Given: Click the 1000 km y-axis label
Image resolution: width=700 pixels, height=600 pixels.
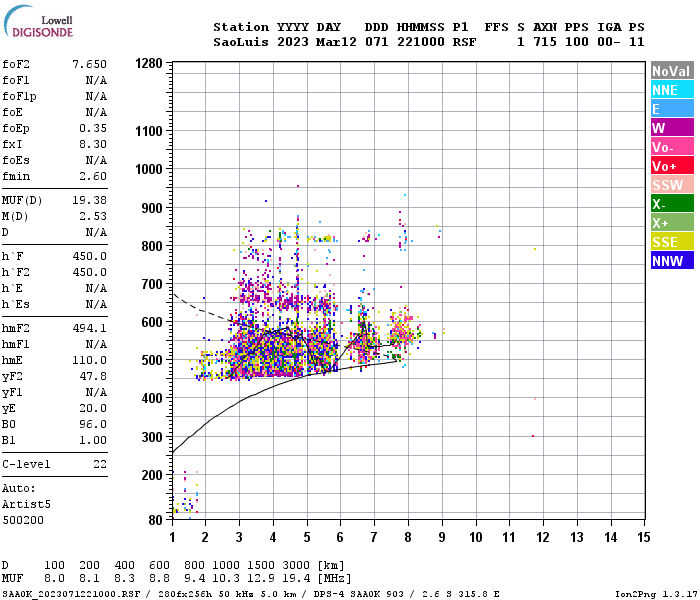Looking at the screenshot, I should tap(149, 169).
